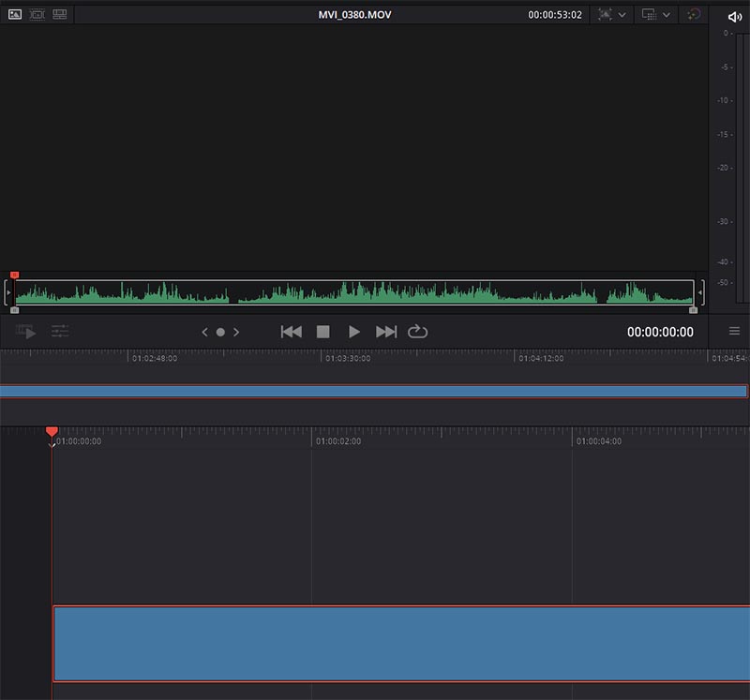750x700 pixels.
Task: Select the red lower timeline playhead
Action: [x=52, y=432]
